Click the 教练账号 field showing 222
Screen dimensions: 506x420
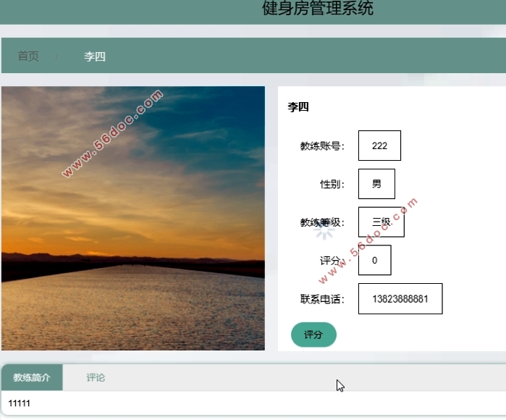[379, 146]
